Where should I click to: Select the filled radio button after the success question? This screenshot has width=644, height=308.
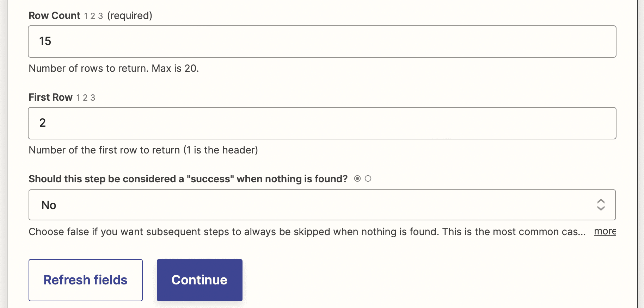point(357,178)
